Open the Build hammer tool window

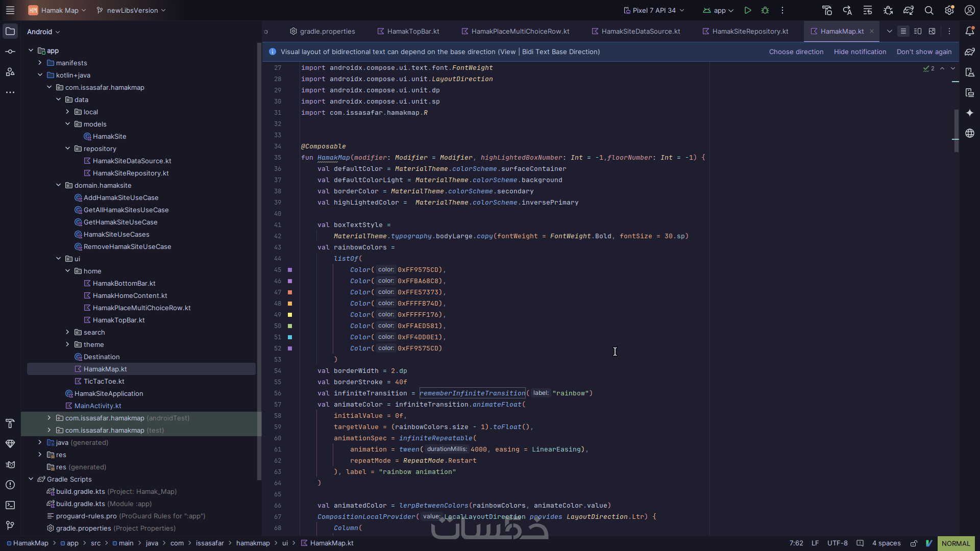tap(10, 423)
